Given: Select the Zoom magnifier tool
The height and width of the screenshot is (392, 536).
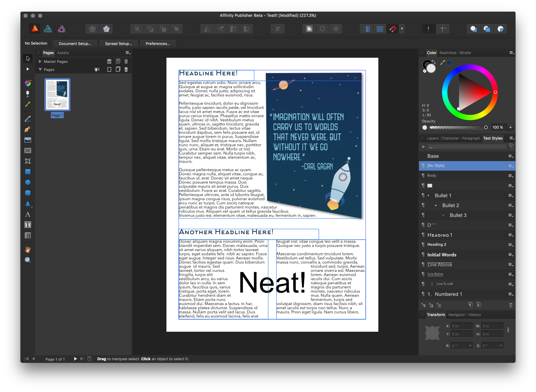Looking at the screenshot, I should (28, 260).
